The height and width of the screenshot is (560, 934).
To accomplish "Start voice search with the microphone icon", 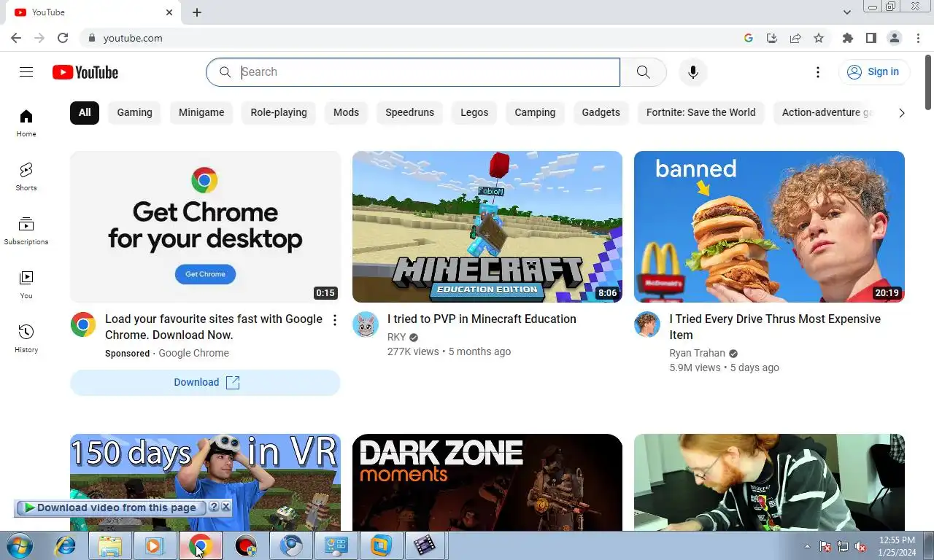I will pyautogui.click(x=693, y=72).
